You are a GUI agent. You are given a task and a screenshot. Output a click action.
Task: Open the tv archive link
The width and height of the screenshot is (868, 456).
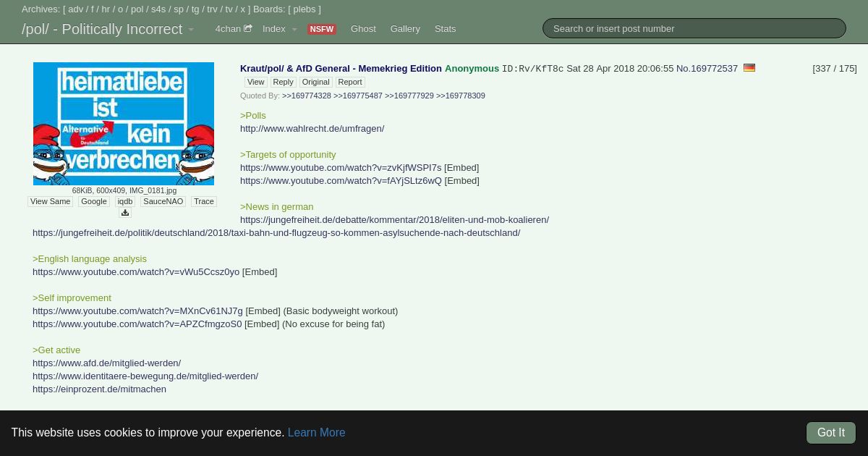(229, 9)
